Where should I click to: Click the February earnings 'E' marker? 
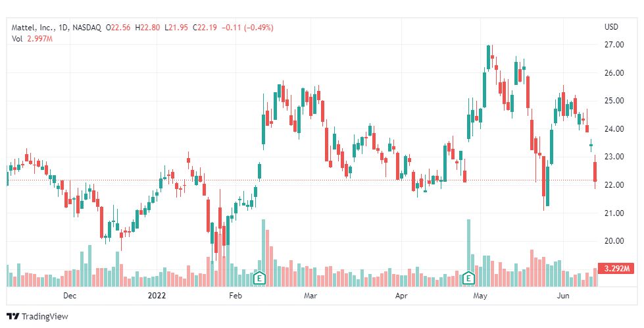[x=259, y=278]
